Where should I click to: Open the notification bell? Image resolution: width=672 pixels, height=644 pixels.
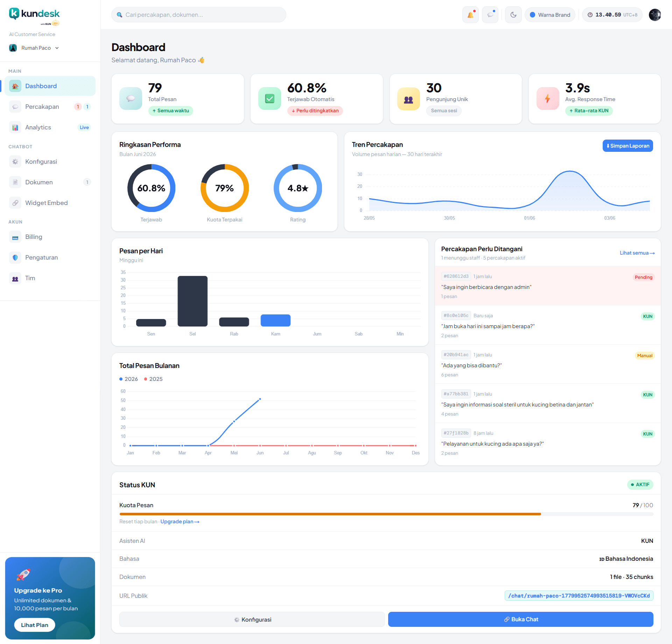tap(470, 15)
